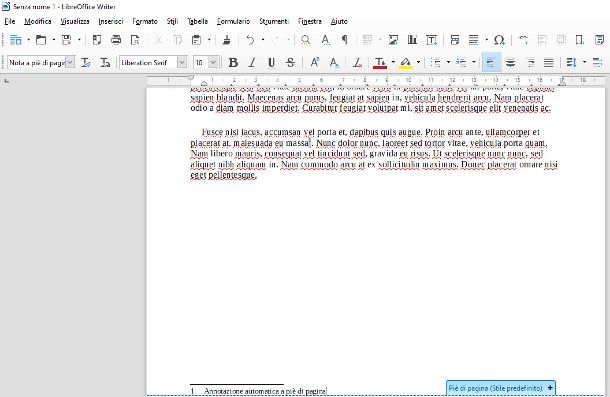
Task: Open font size dropdown
Action: point(213,62)
